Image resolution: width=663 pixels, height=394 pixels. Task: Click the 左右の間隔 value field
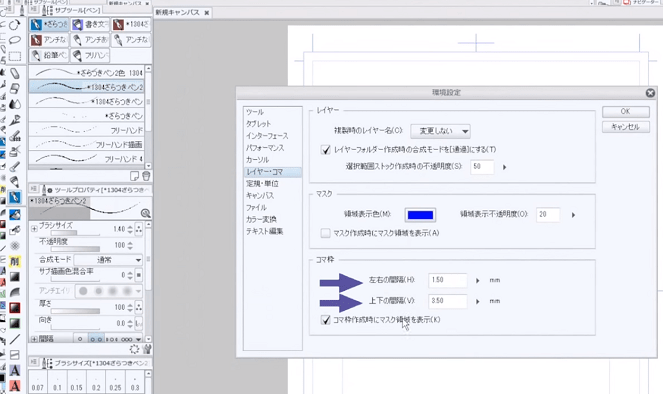coord(448,280)
